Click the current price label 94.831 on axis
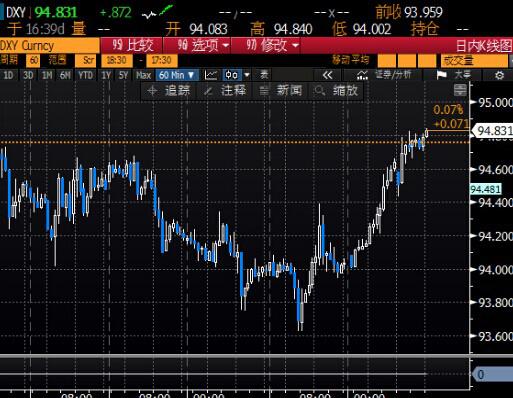Viewport: 513px width, 398px height. [492, 131]
